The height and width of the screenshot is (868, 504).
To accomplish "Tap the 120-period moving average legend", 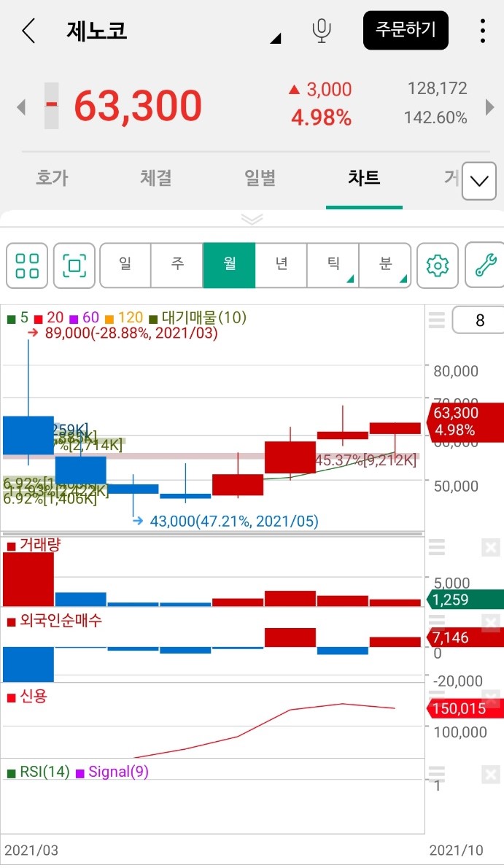I will 124,318.
